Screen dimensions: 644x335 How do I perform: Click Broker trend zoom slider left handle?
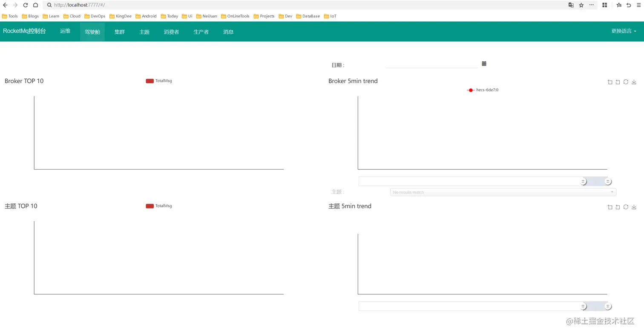pyautogui.click(x=584, y=182)
